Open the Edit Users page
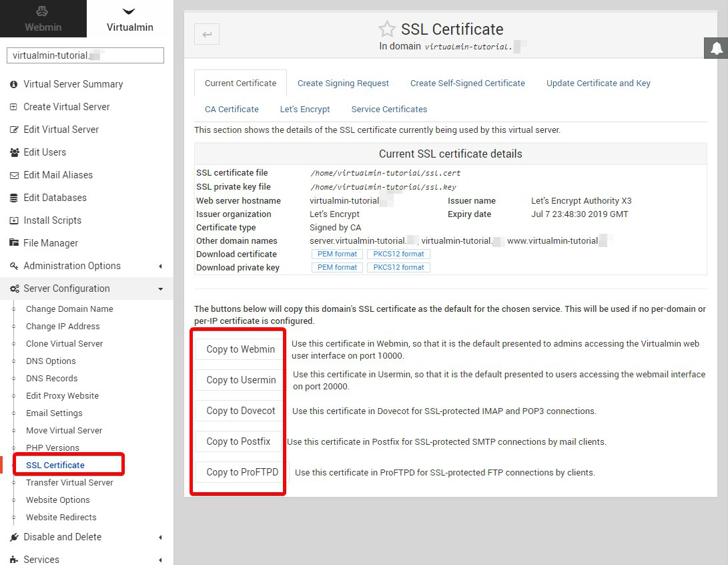 tap(45, 152)
